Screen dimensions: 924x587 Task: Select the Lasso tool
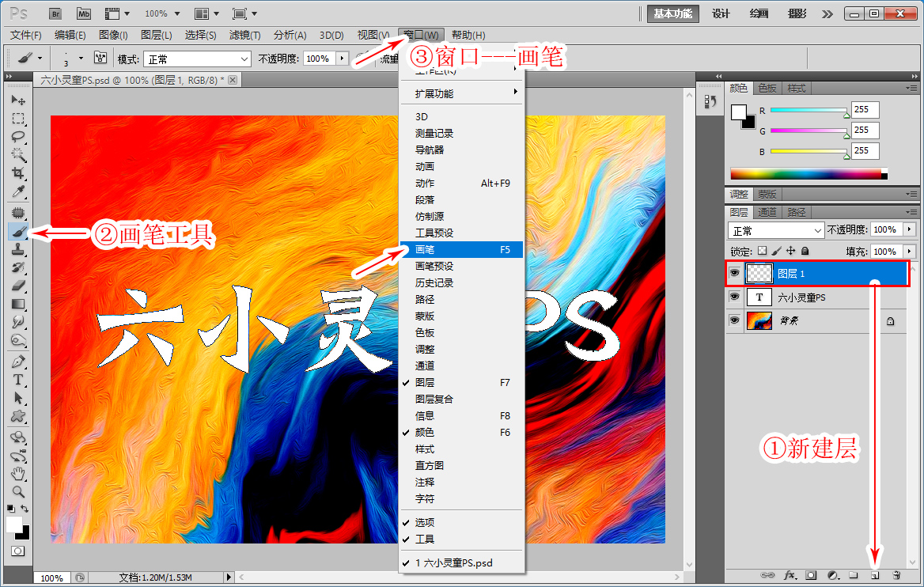pyautogui.click(x=18, y=137)
